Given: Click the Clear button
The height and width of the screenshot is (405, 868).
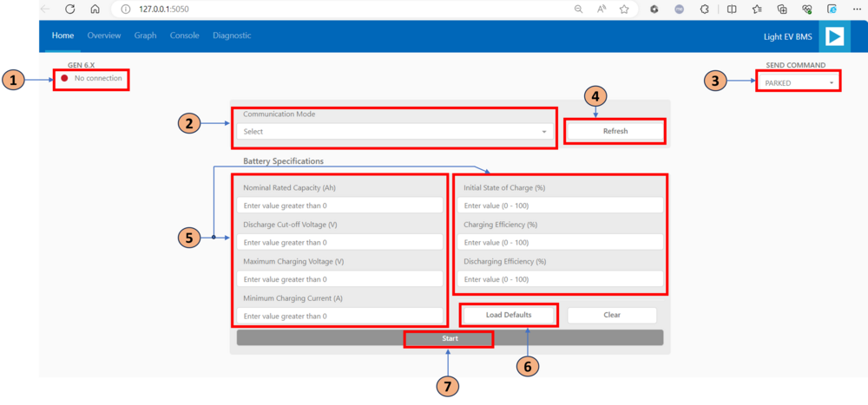Looking at the screenshot, I should tap(612, 315).
